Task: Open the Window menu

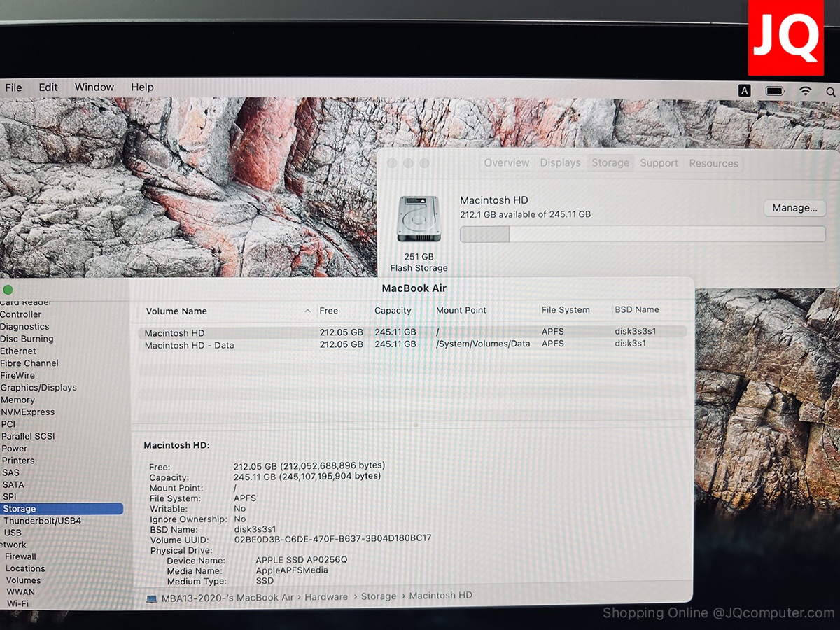Action: tap(94, 87)
